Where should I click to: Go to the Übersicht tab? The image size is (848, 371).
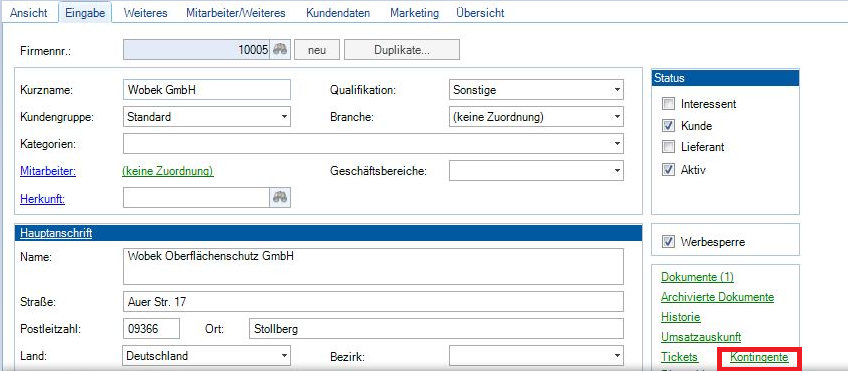pos(480,13)
